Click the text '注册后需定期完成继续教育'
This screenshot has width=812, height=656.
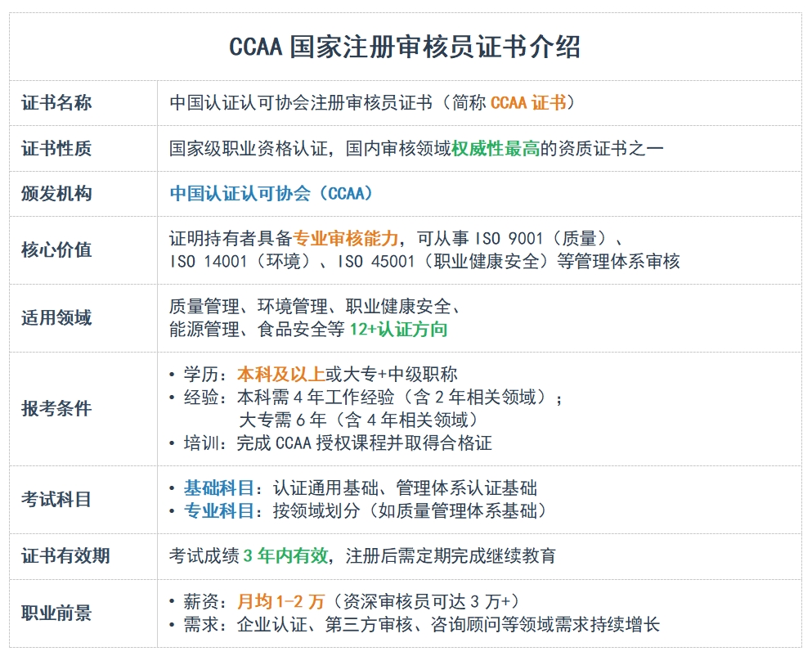[451, 555]
